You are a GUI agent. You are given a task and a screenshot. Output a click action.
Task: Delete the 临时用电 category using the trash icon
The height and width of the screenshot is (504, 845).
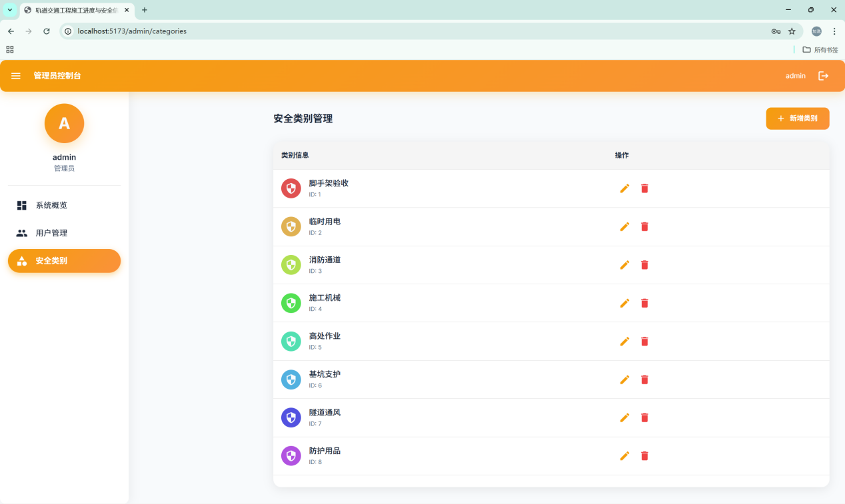pyautogui.click(x=644, y=226)
